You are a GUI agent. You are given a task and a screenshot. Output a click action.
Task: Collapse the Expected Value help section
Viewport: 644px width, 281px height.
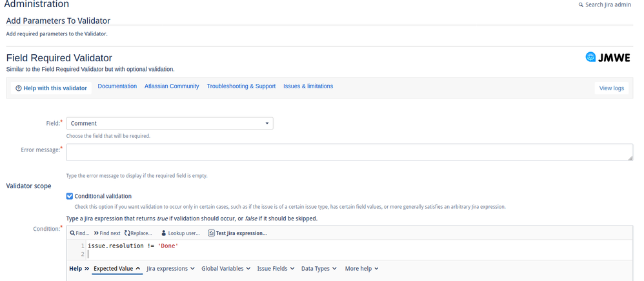tap(117, 269)
